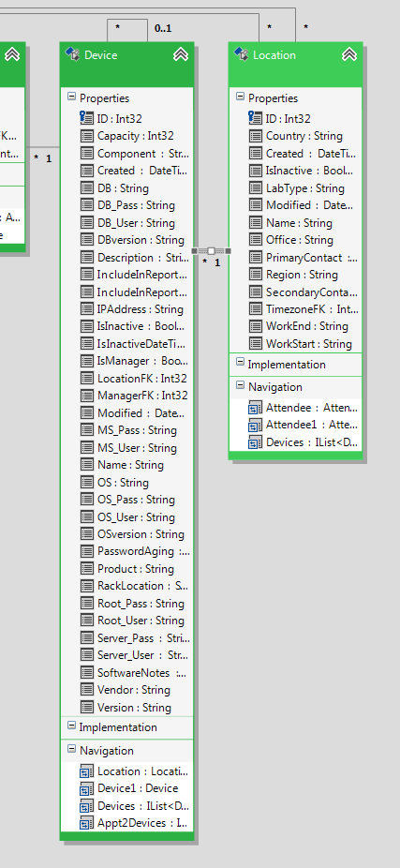
Task: Click the Device1 navigation property icon
Action: point(86,789)
